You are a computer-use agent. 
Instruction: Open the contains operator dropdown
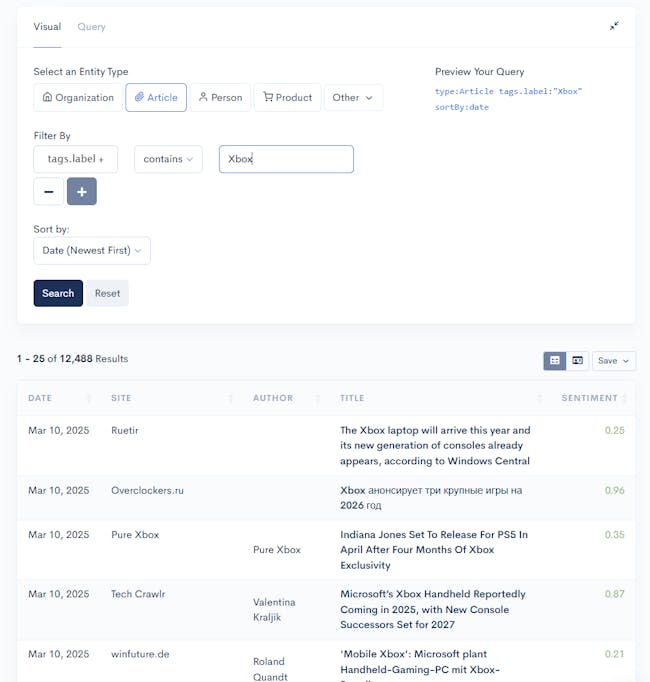pyautogui.click(x=168, y=159)
